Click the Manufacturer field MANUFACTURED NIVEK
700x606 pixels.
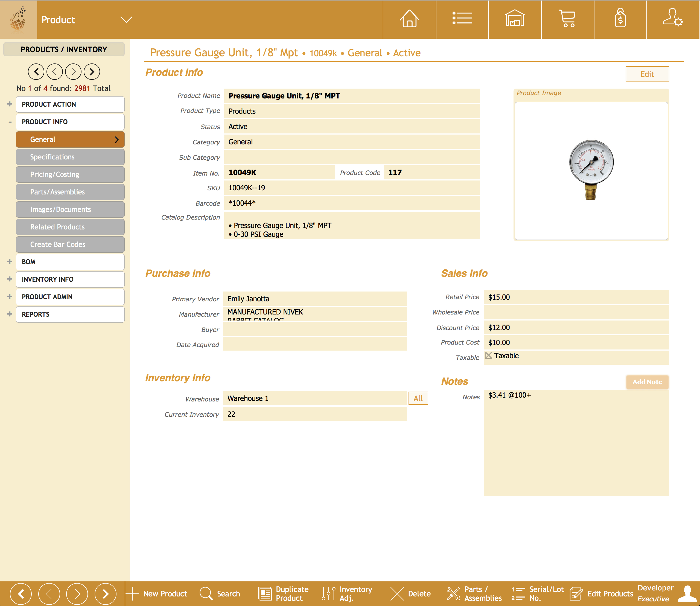point(315,314)
